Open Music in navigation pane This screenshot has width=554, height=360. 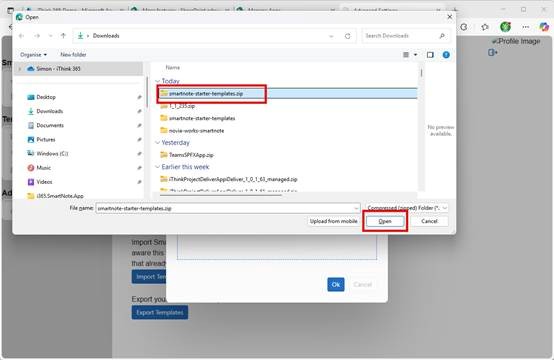click(x=43, y=167)
